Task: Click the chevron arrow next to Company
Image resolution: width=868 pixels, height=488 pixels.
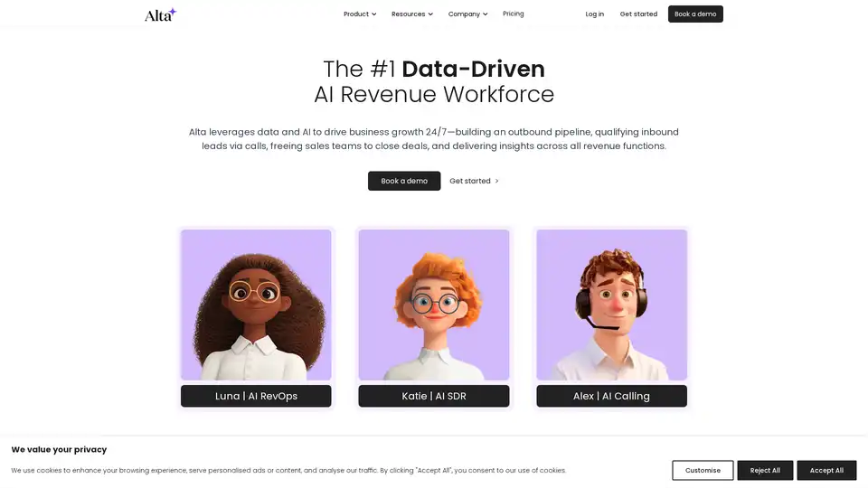Action: (486, 14)
